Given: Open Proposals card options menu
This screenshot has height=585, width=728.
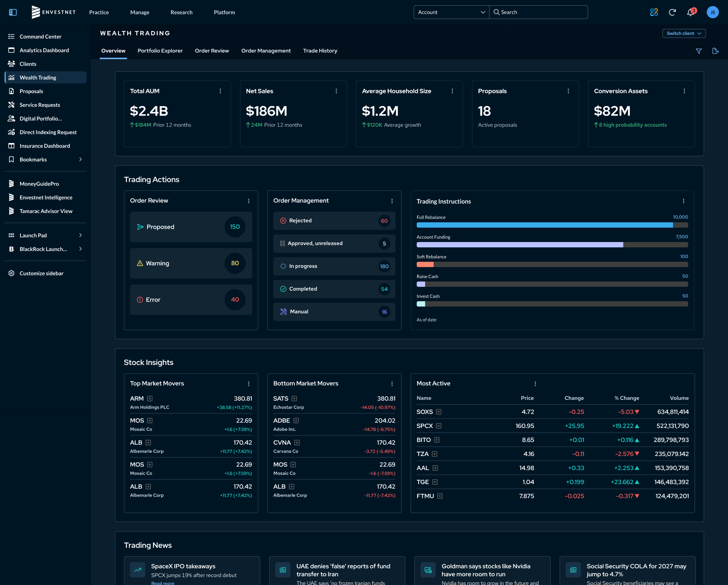Looking at the screenshot, I should pos(568,91).
